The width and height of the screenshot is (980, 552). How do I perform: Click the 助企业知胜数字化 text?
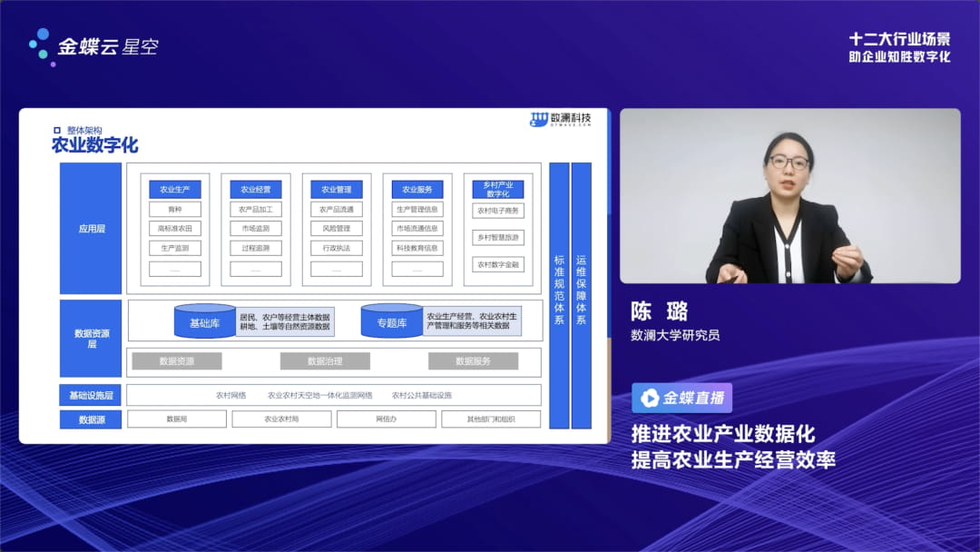899,57
